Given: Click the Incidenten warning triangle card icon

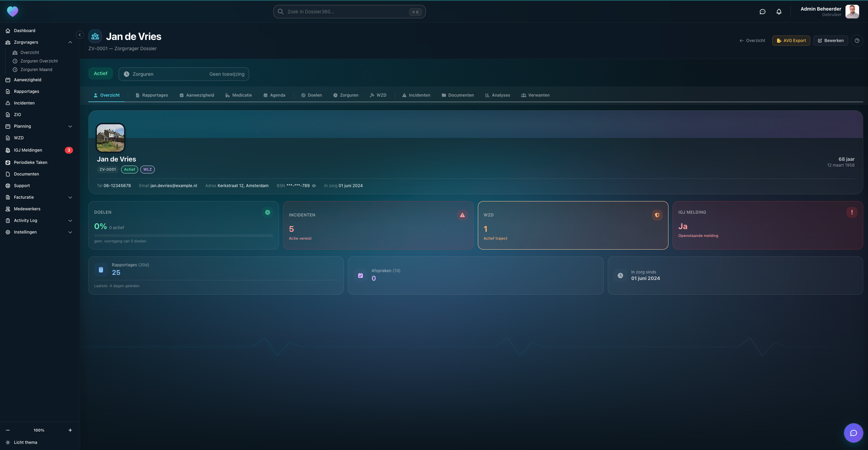Looking at the screenshot, I should pyautogui.click(x=462, y=215).
